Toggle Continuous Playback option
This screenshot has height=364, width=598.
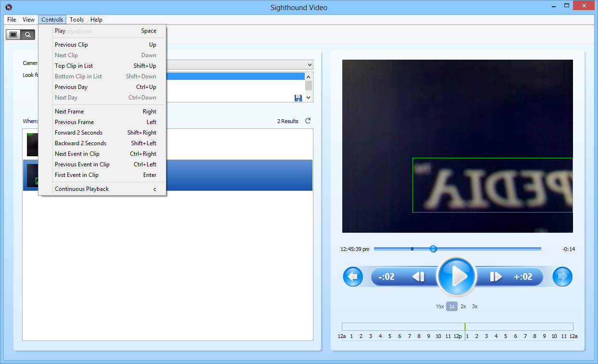coord(102,189)
